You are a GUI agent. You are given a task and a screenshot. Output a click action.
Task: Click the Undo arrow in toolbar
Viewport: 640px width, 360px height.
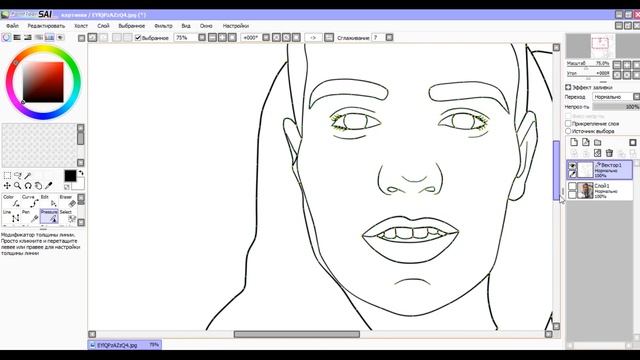coord(93,38)
